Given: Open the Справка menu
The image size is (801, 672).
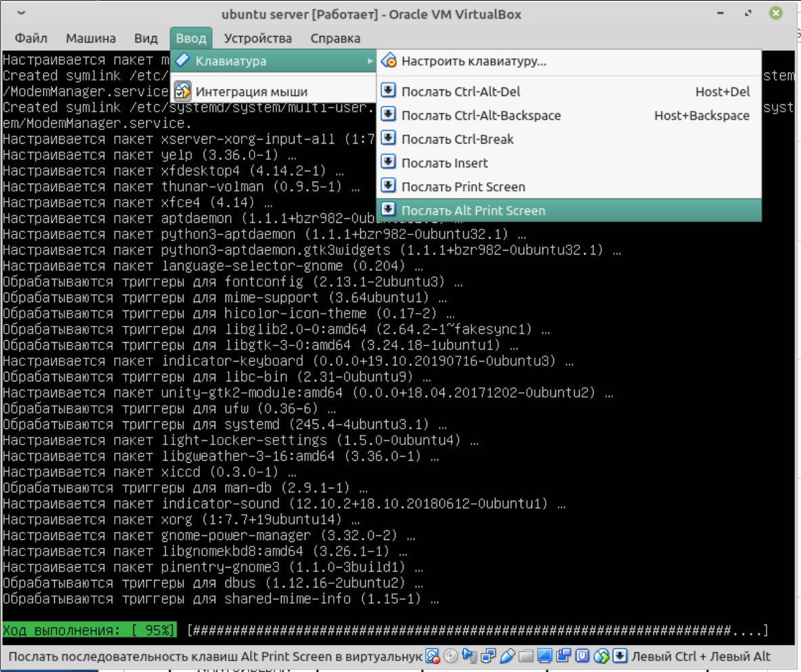Looking at the screenshot, I should tap(335, 39).
